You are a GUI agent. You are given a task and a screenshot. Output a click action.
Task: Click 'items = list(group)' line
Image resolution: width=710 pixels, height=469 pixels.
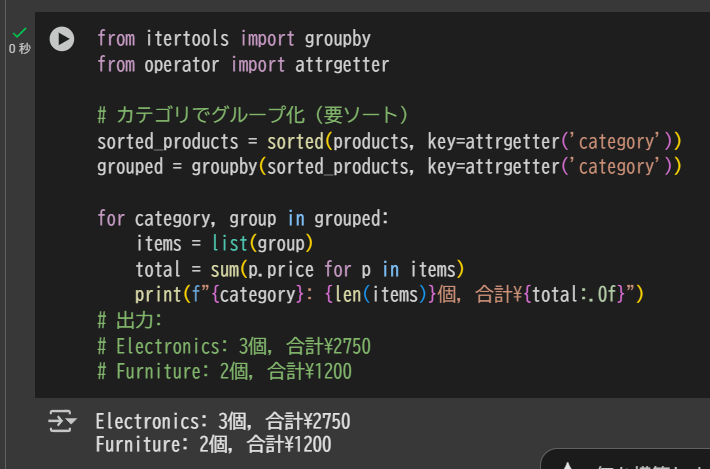225,244
